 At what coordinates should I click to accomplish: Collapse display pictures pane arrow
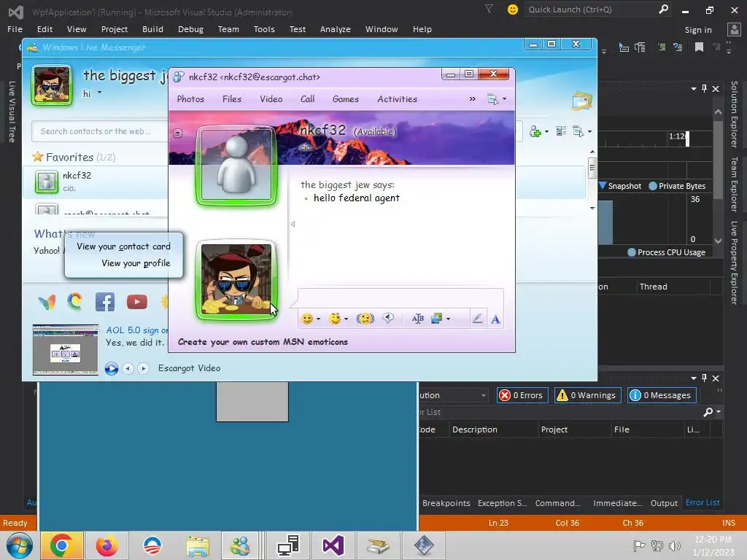click(x=293, y=224)
